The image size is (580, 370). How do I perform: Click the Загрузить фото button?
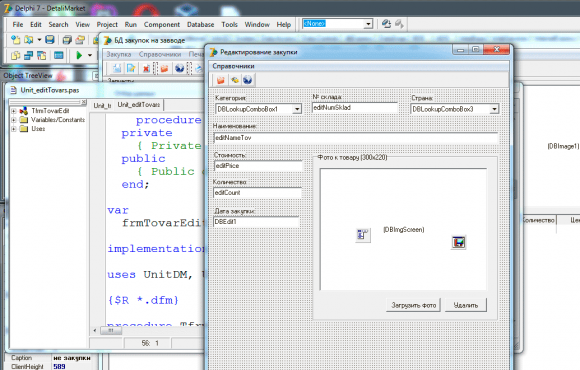[414, 305]
